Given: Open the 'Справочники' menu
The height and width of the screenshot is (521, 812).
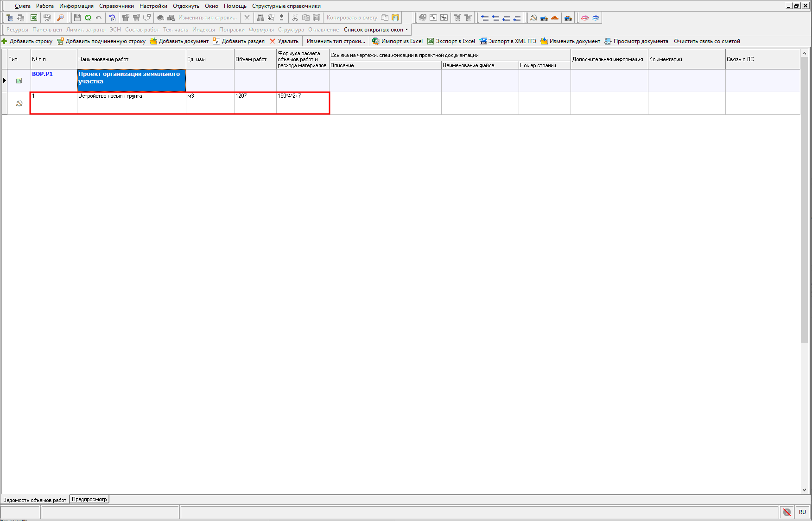Looking at the screenshot, I should (x=116, y=6).
